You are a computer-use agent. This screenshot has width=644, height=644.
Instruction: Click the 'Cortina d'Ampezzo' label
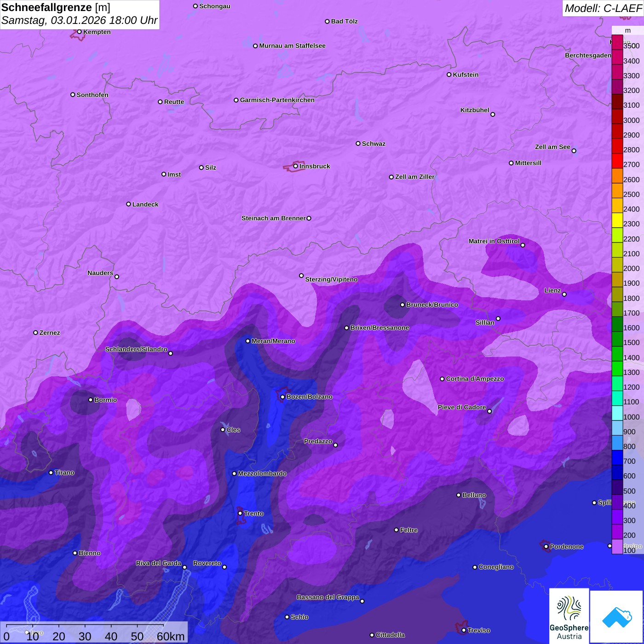click(475, 379)
